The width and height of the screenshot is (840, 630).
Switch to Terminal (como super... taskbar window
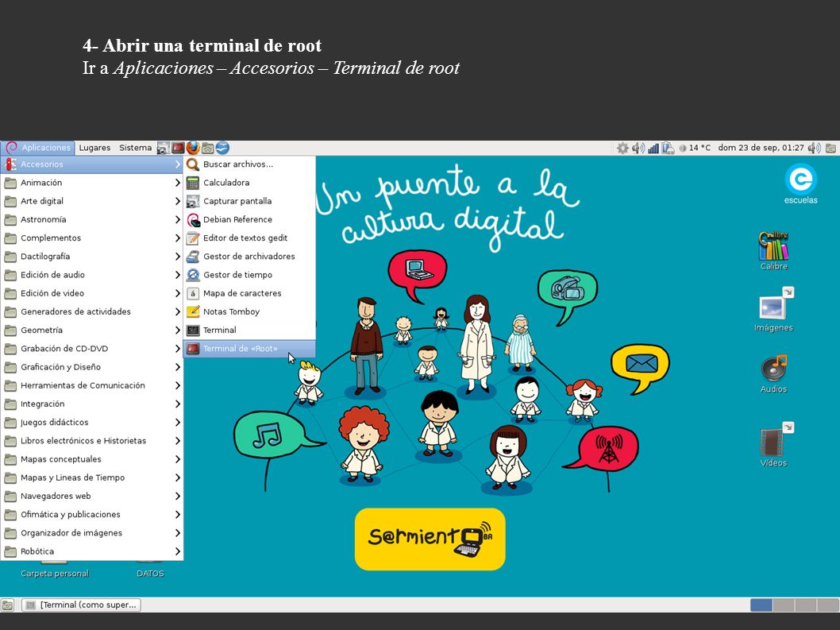81,605
